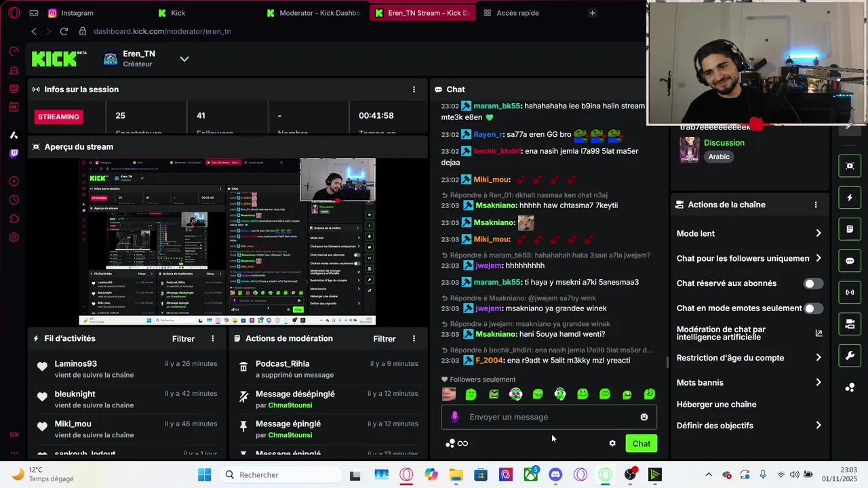Open the history clock icon in sidebar

click(x=14, y=200)
